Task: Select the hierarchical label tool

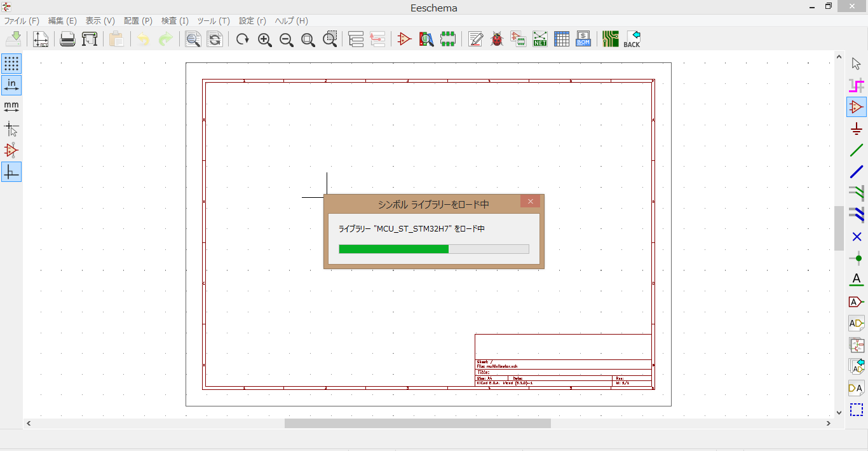Action: pyautogui.click(x=857, y=323)
